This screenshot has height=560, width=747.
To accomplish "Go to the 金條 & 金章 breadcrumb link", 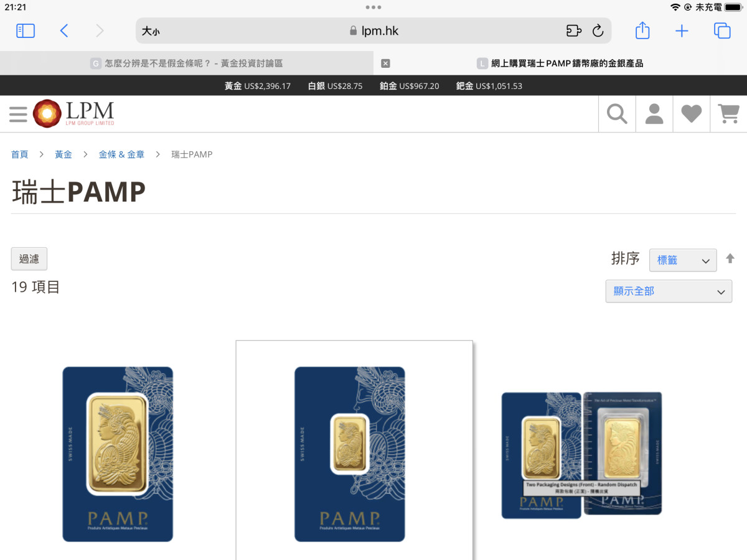I will pos(121,154).
